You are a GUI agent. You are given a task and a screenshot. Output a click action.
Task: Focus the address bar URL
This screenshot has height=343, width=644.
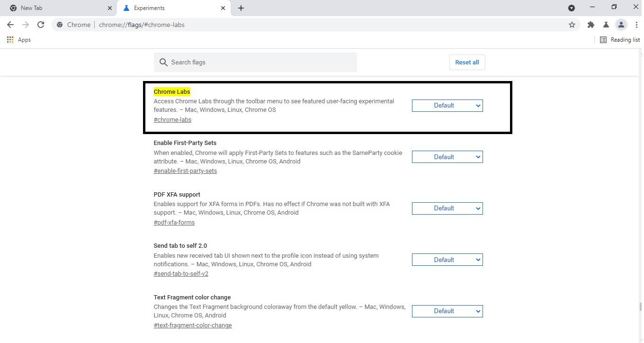(142, 25)
